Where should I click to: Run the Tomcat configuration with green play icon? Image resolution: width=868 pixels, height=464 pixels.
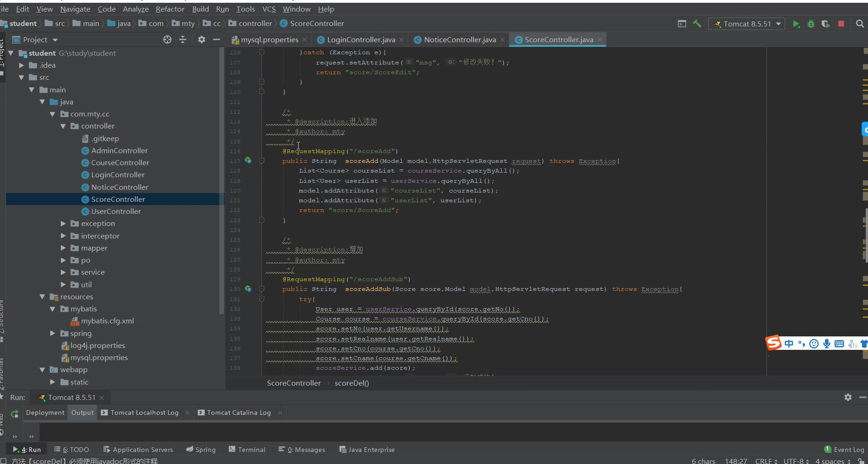pyautogui.click(x=796, y=24)
